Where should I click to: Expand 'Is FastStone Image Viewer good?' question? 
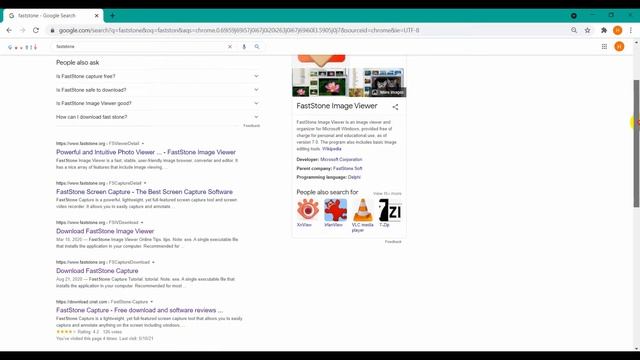pos(158,103)
